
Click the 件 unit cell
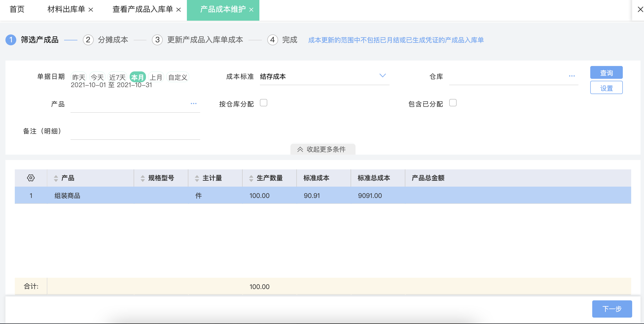pyautogui.click(x=198, y=195)
